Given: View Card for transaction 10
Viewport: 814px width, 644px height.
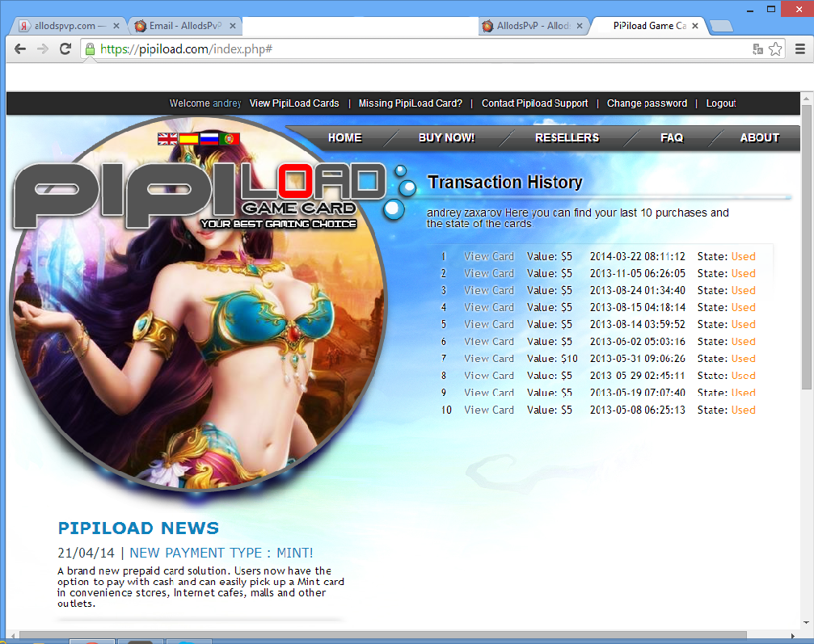Looking at the screenshot, I should click(x=489, y=410).
